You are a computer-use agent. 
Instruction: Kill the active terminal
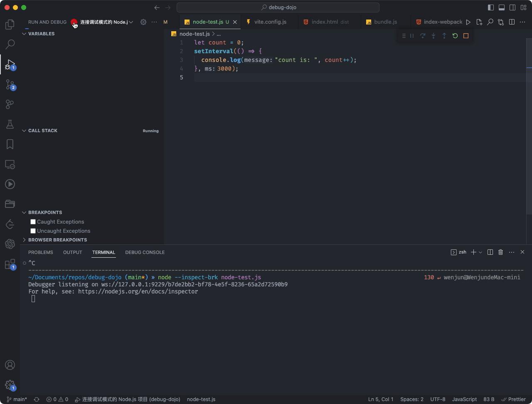pyautogui.click(x=500, y=252)
